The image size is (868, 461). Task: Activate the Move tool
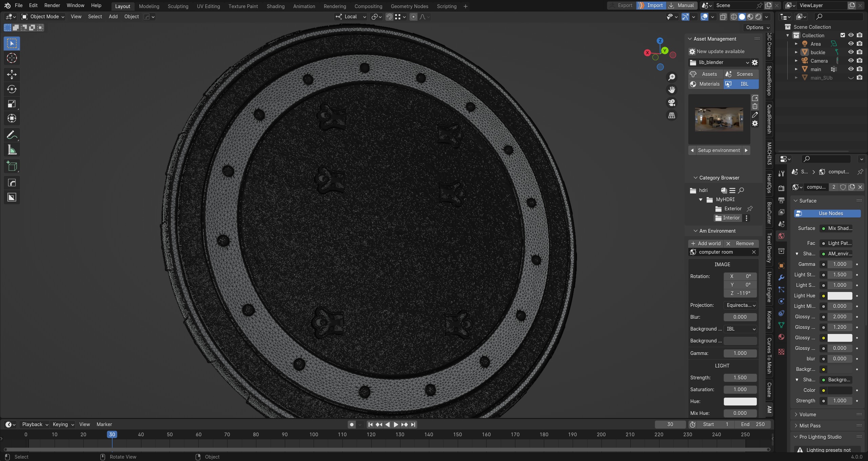click(x=12, y=74)
